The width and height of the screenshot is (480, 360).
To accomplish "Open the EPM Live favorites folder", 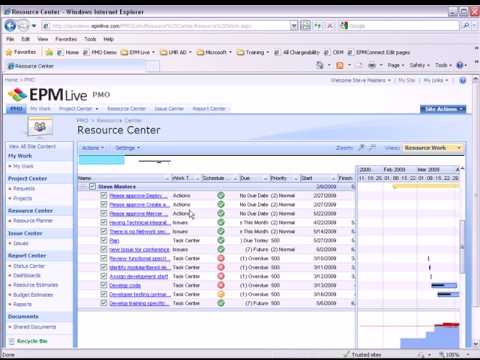I will [138, 52].
